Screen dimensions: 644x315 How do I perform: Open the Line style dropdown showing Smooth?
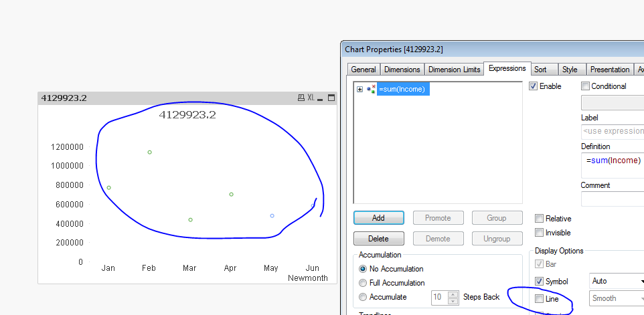point(617,298)
